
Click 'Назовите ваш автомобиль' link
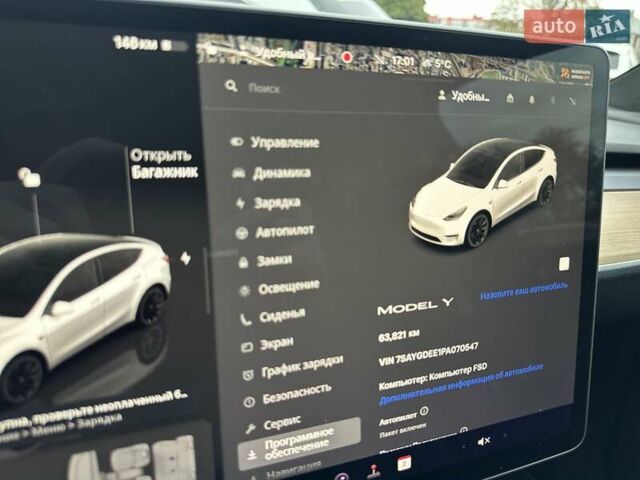[523, 286]
